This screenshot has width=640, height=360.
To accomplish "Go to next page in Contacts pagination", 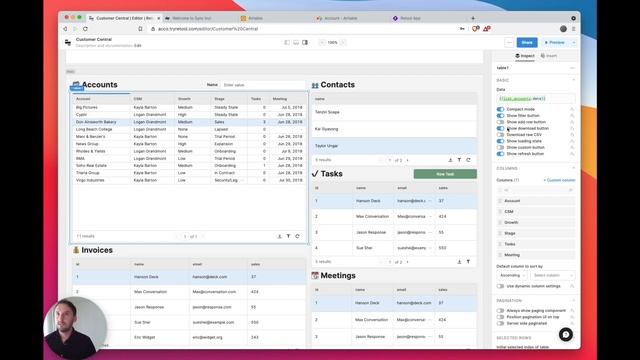I will 407,160.
